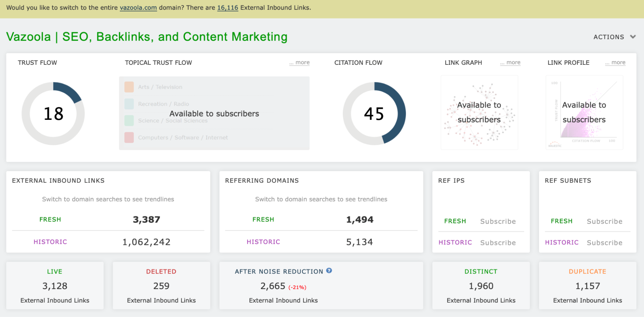Click the REF SUBNETS card heading
644x317 pixels.
568,181
